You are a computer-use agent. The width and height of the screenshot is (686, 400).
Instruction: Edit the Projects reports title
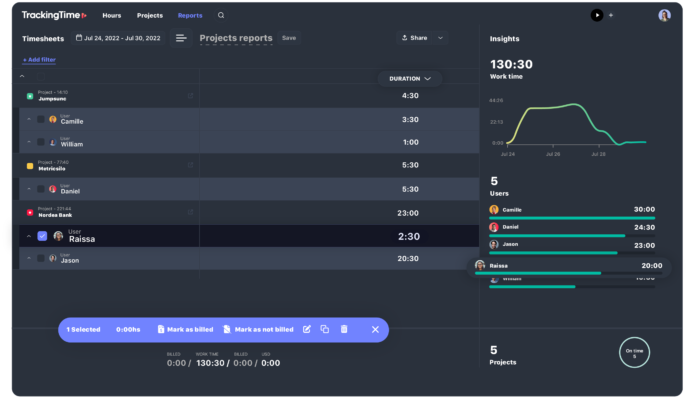coord(236,38)
